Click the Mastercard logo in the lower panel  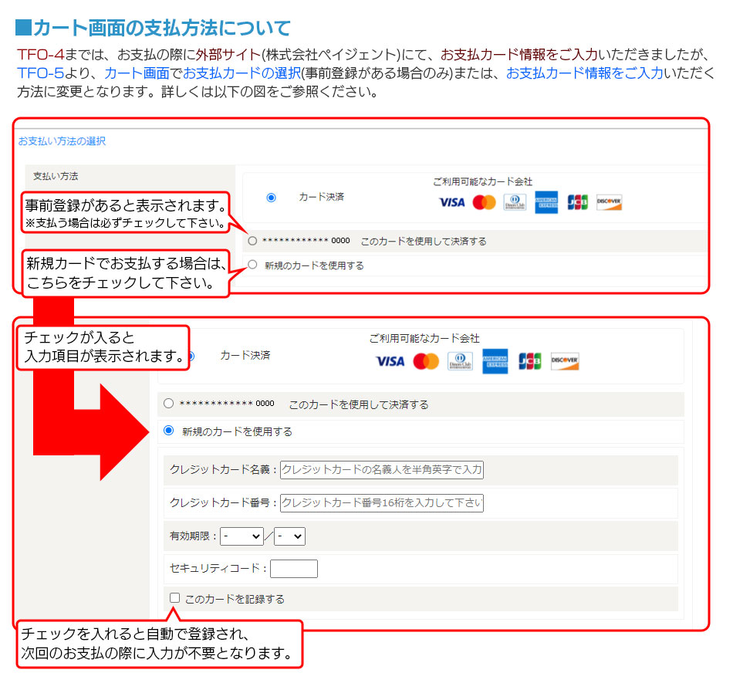click(426, 361)
